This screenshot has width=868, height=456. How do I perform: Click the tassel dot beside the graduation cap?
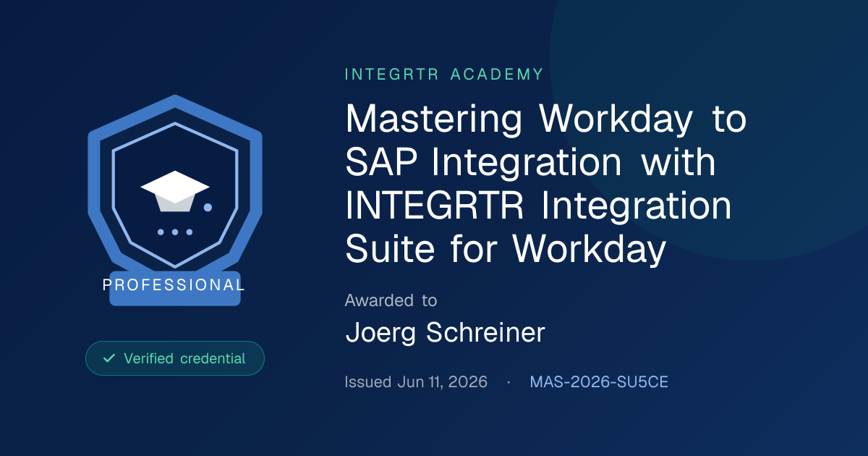coord(208,208)
